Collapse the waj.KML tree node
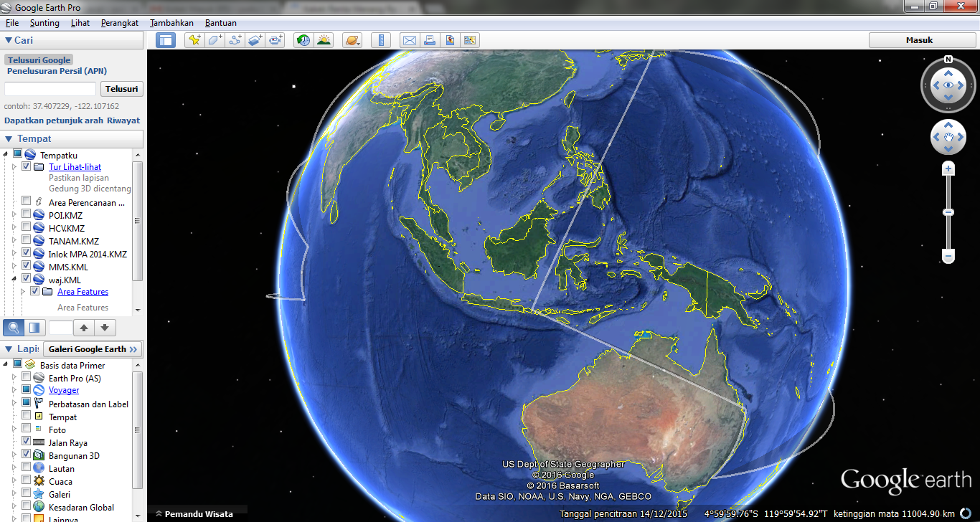Image resolution: width=980 pixels, height=522 pixels. (x=14, y=280)
